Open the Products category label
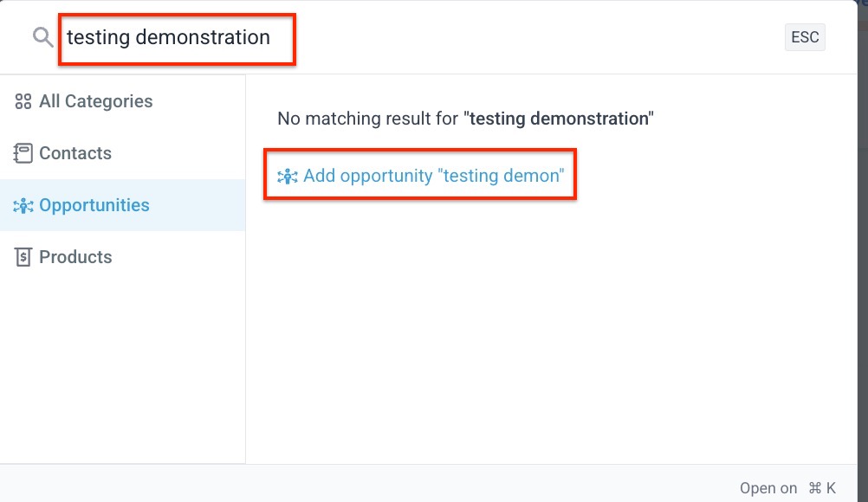Screen dimensions: 868x502 75,257
